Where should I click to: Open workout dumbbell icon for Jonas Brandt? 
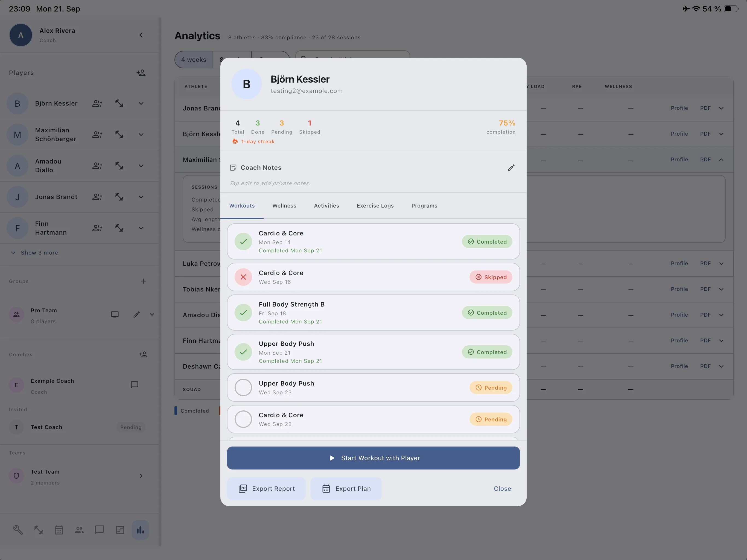point(119,197)
